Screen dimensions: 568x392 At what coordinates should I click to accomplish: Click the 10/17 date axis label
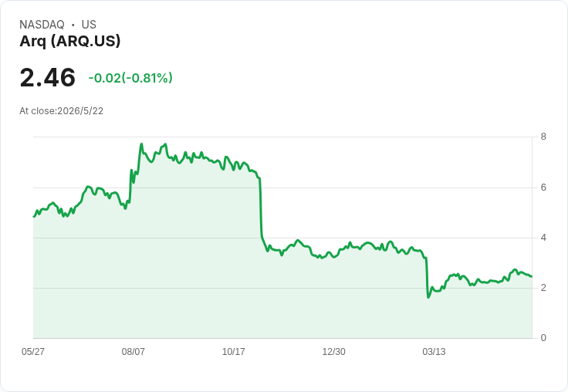[x=233, y=351]
